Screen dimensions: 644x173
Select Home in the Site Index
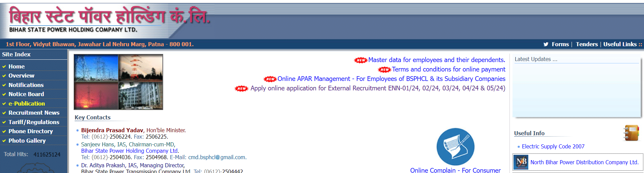(16, 66)
